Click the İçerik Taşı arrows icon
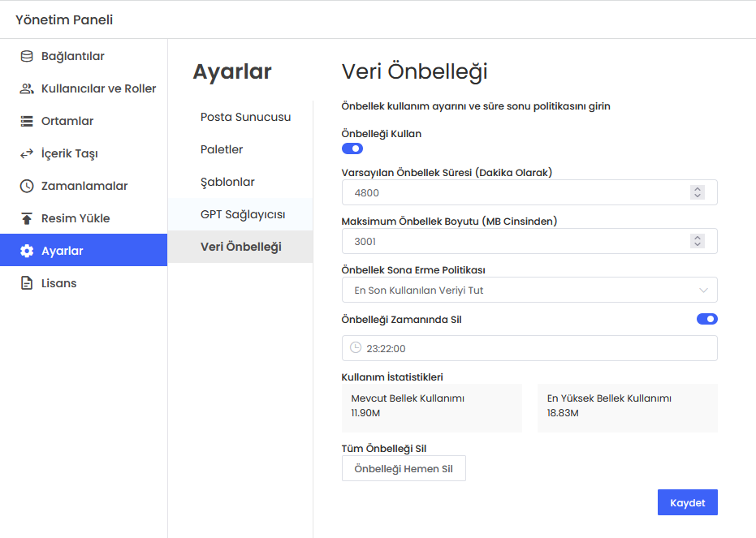This screenshot has height=538, width=756. click(27, 153)
